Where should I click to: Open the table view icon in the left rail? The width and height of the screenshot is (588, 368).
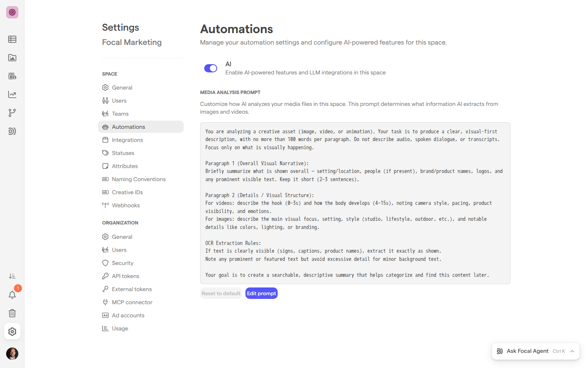12,39
